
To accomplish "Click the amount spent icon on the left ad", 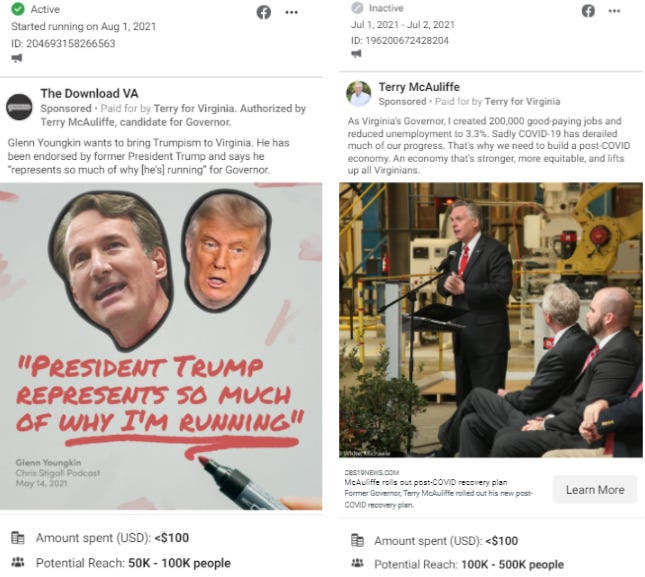I will pos(18,538).
